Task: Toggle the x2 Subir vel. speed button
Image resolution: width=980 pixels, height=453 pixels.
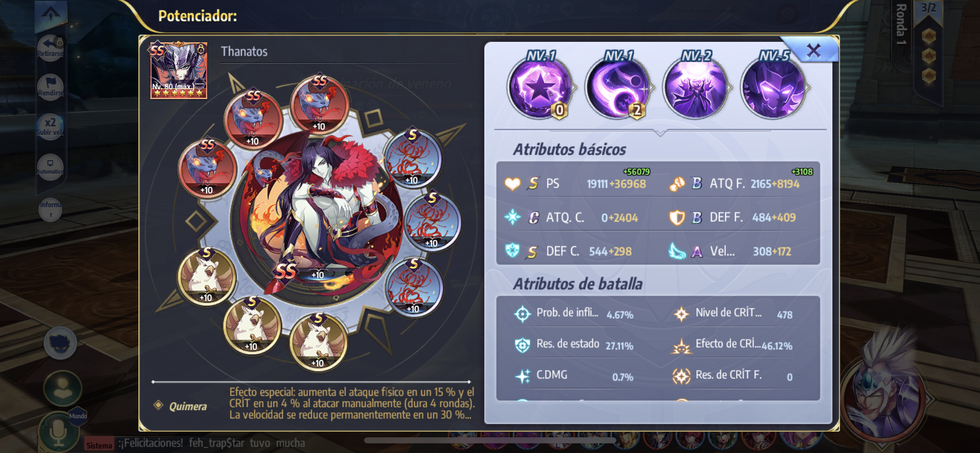Action: 50,126
